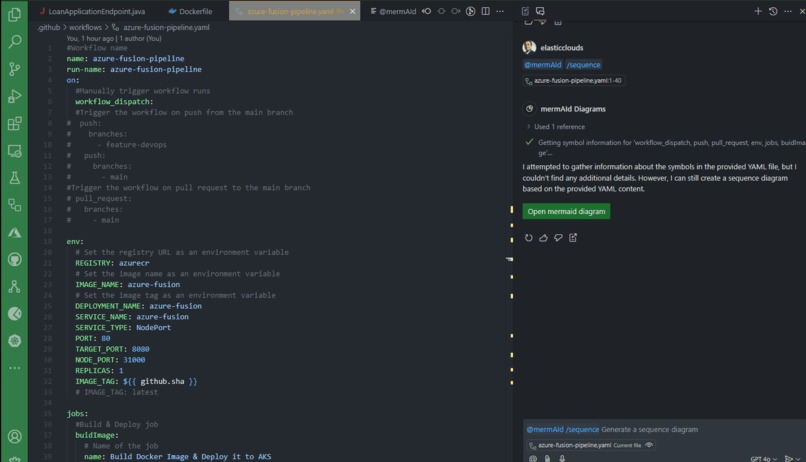Open the GPT 4o model dropdown

coord(763,459)
